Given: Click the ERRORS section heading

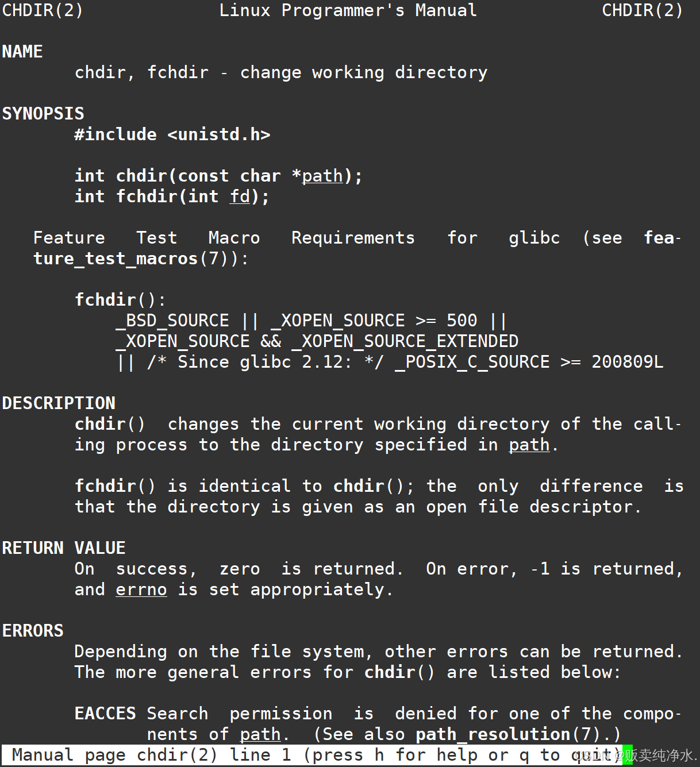Looking at the screenshot, I should pyautogui.click(x=33, y=631).
